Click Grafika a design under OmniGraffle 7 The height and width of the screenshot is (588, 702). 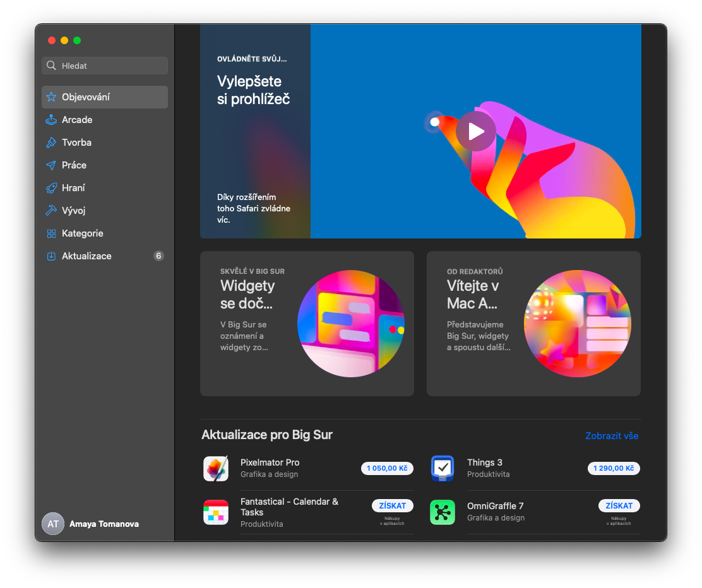(496, 518)
